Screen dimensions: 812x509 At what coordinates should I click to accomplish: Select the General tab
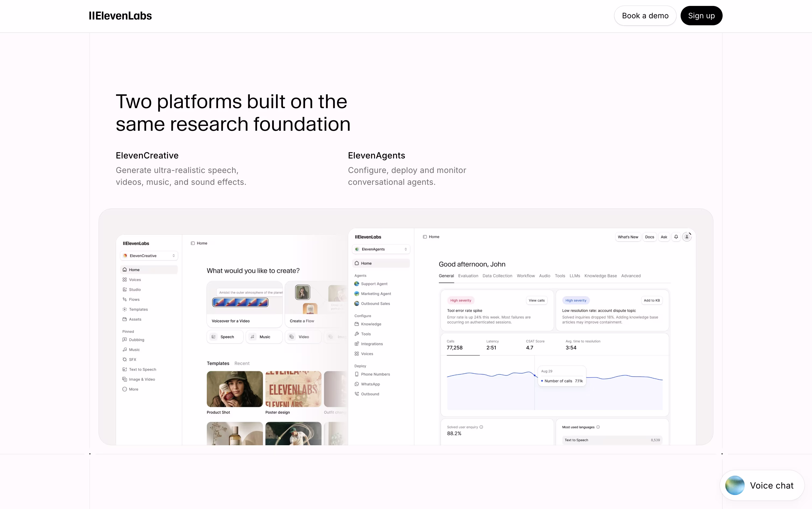click(x=446, y=276)
